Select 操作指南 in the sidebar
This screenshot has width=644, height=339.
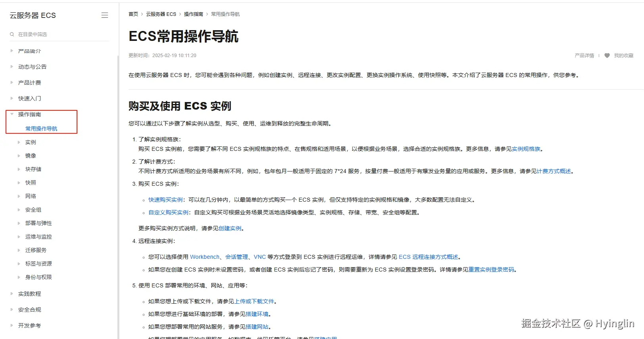tap(29, 115)
